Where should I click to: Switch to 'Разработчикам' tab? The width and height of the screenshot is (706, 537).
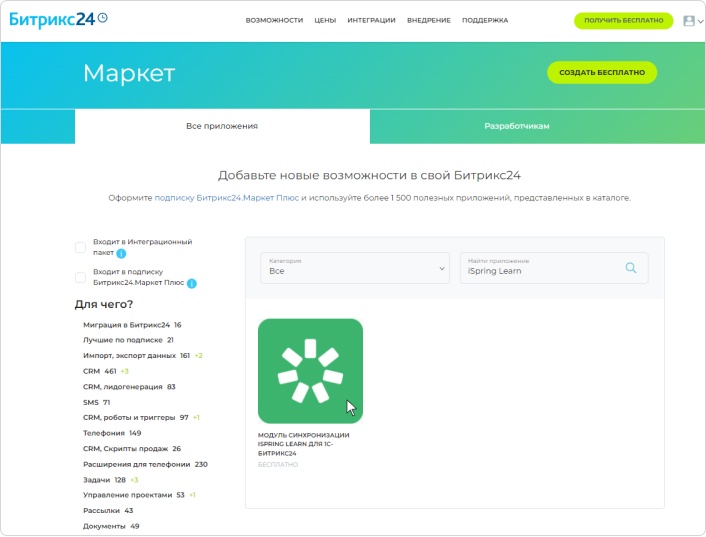(x=516, y=126)
